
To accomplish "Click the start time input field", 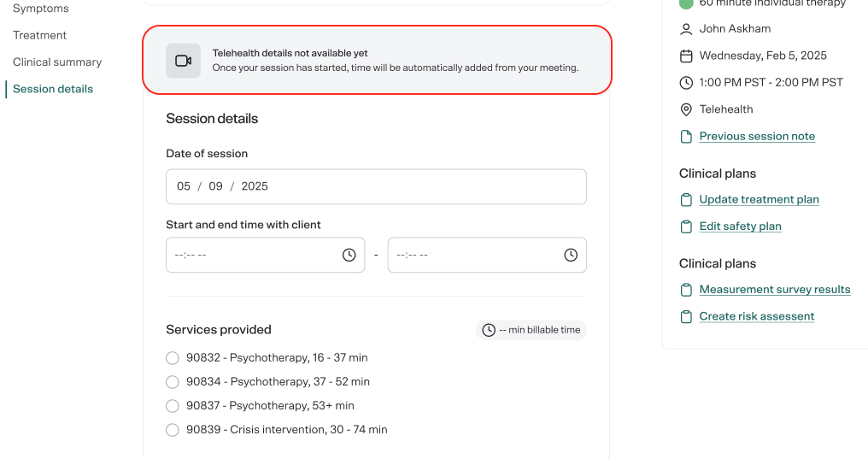I will coord(265,255).
